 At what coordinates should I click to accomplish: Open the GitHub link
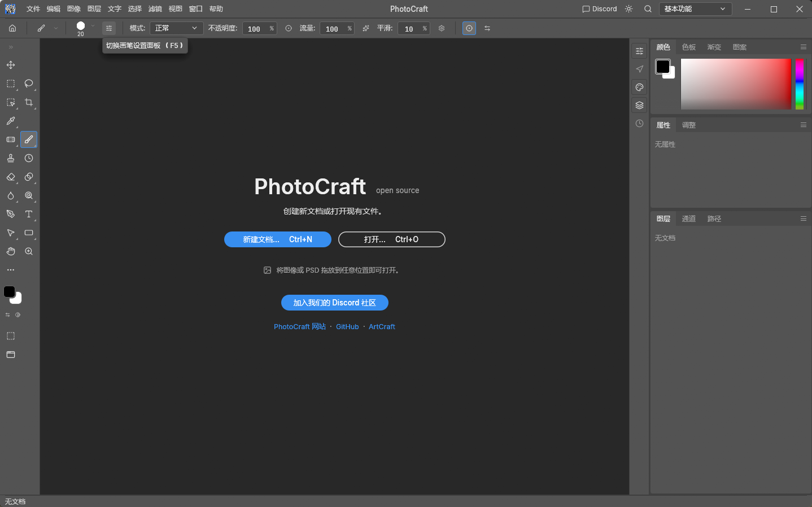[347, 327]
